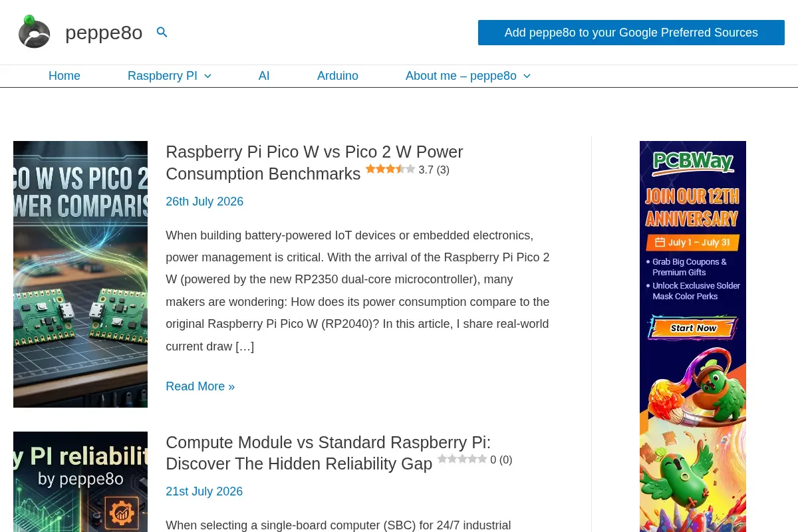Click the Start Now button in PCBWay ad
Screen dimensions: 798x532
pos(693,328)
